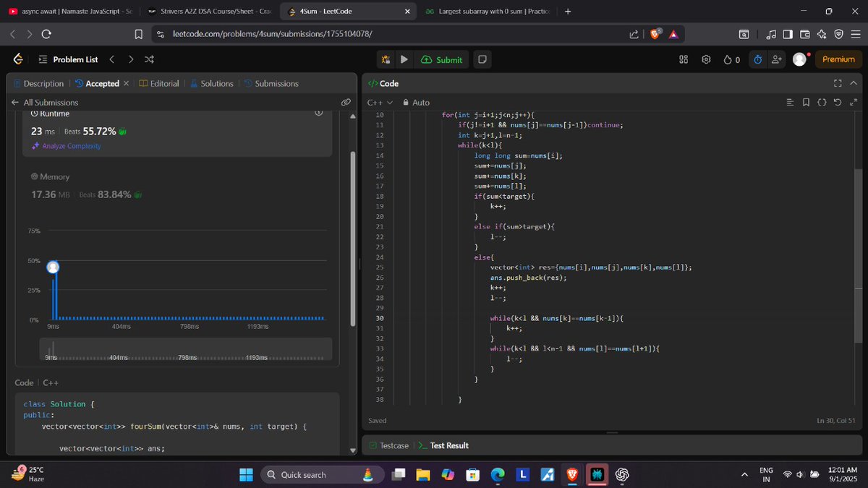Screen dimensions: 868x488
Task: Click the Premium button
Action: (x=838, y=59)
